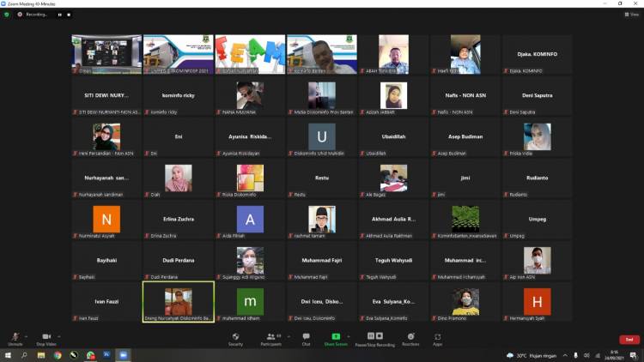Pause recording from top recording indicator
This screenshot has height=362, width=644.
[x=59, y=15]
